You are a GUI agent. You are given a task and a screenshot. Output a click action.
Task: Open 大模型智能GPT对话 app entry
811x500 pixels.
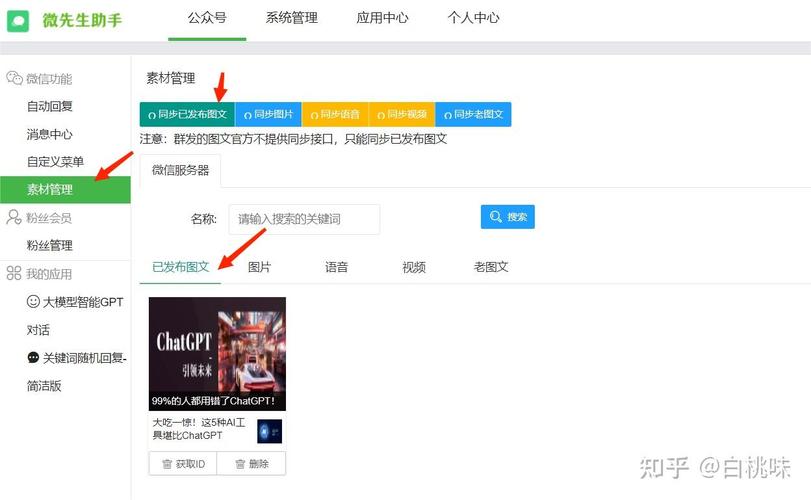[x=76, y=315]
